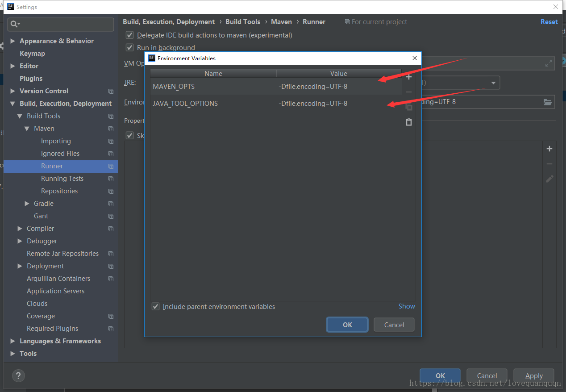Click project icon beside Ignored Files
This screenshot has height=392, width=566.
pos(111,154)
